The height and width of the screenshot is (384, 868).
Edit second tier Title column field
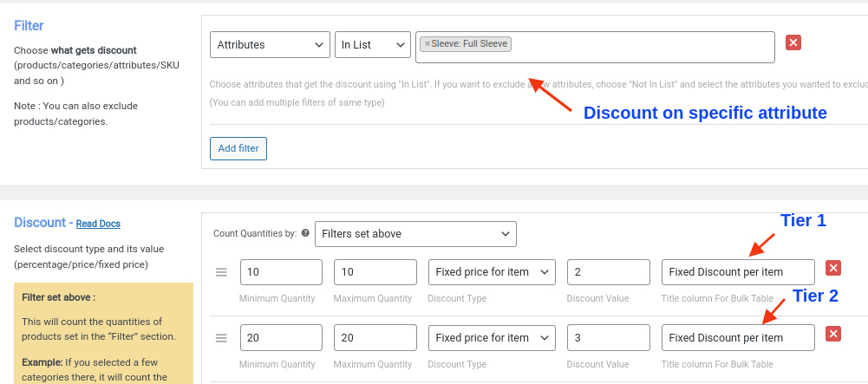pos(738,337)
